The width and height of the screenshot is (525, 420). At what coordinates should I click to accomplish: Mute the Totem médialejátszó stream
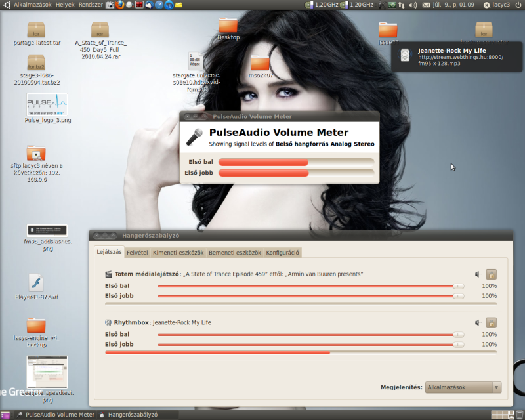pos(478,274)
